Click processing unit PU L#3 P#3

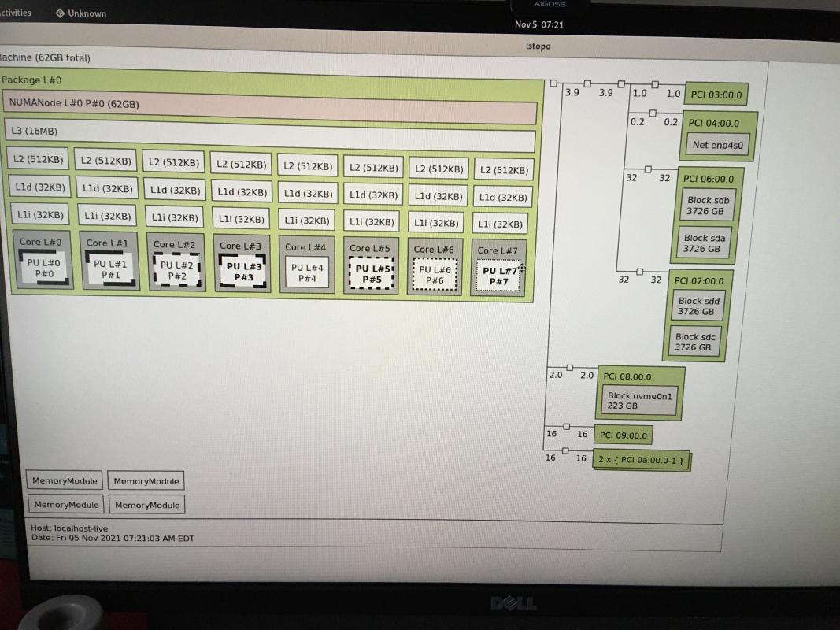point(243,272)
